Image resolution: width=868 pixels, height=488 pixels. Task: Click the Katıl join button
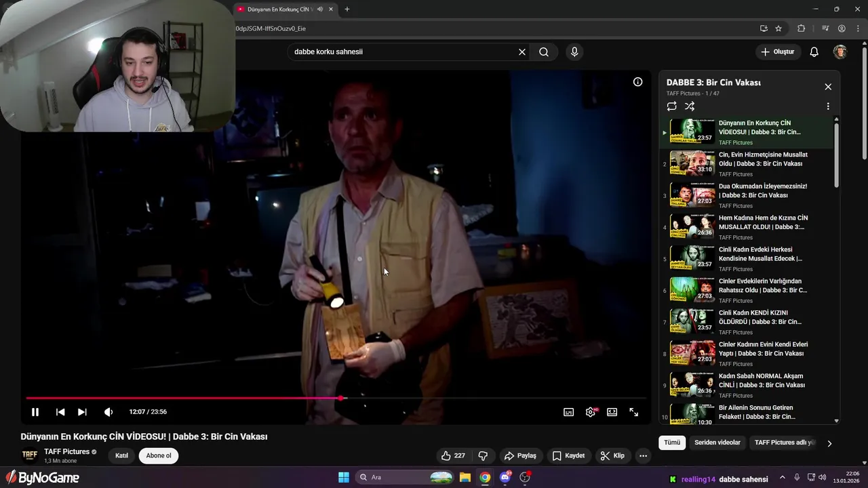(121, 455)
